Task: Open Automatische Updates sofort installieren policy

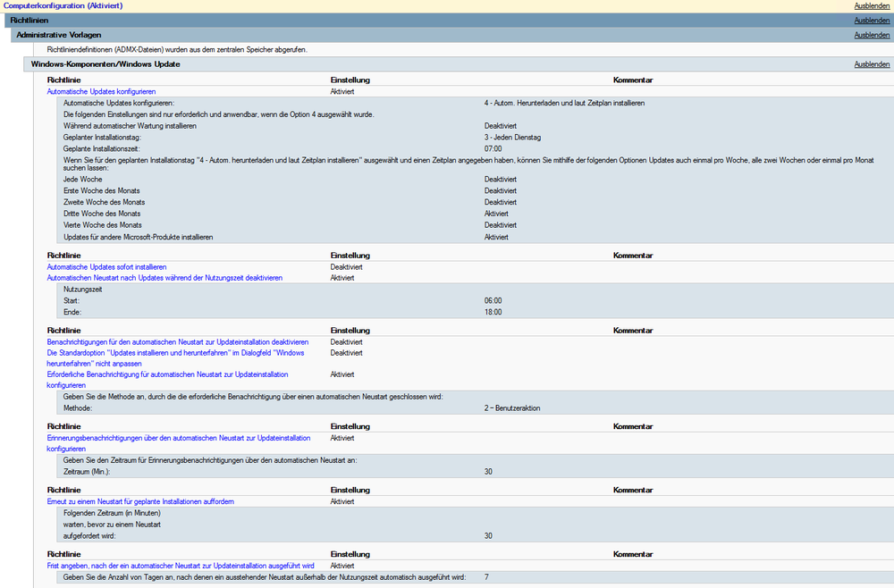Action: [106, 266]
